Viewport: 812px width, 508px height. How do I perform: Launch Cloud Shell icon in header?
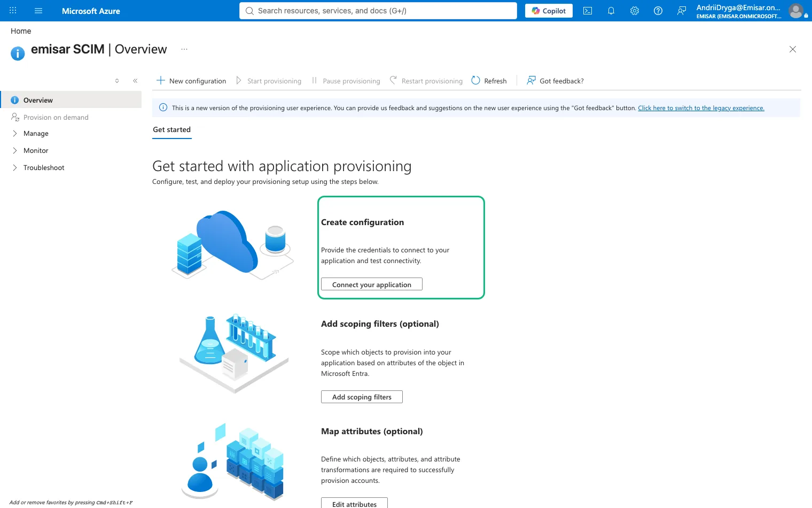[x=588, y=11]
